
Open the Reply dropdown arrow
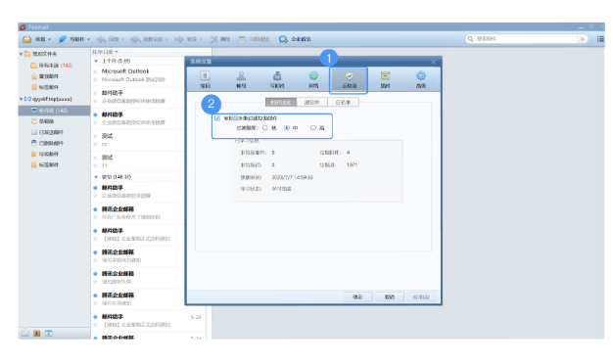coord(122,39)
